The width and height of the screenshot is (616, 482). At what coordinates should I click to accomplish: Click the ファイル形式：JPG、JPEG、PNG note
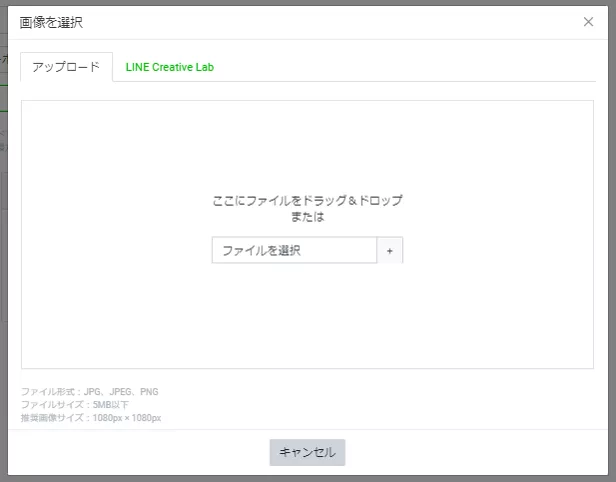click(90, 392)
